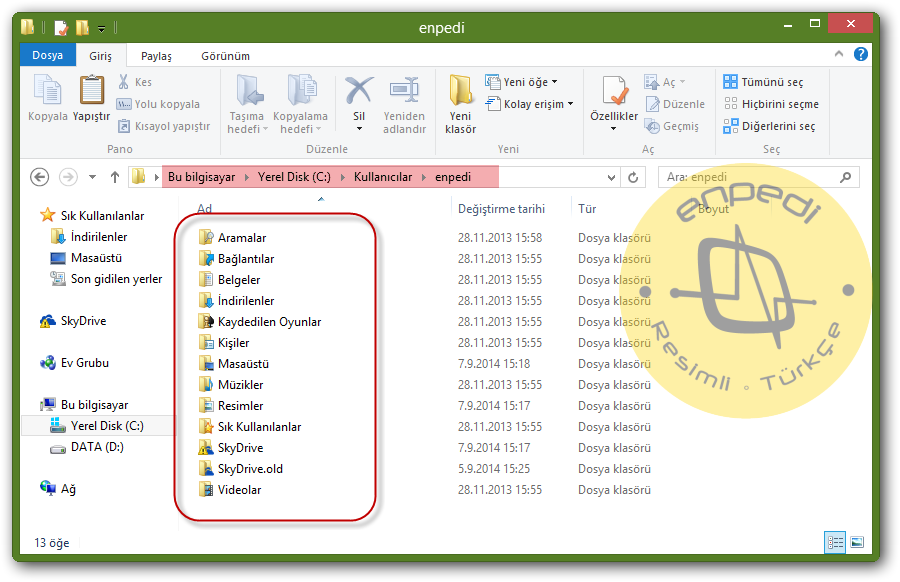
Task: Open the Yeni öğe dropdown
Action: (521, 82)
